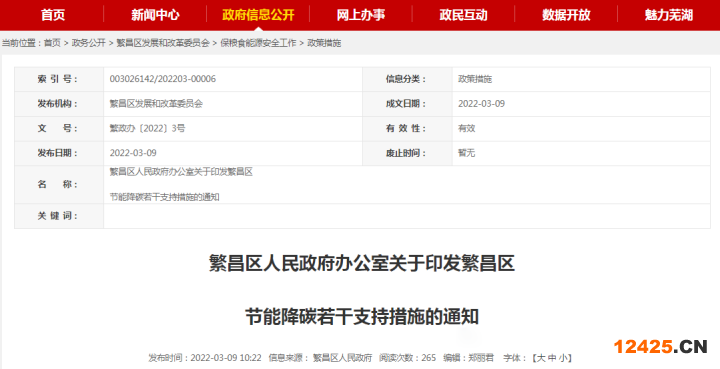The width and height of the screenshot is (720, 369).
Task: Click 繁昌区发展和改革委员会 breadcrumb link
Action: point(163,43)
